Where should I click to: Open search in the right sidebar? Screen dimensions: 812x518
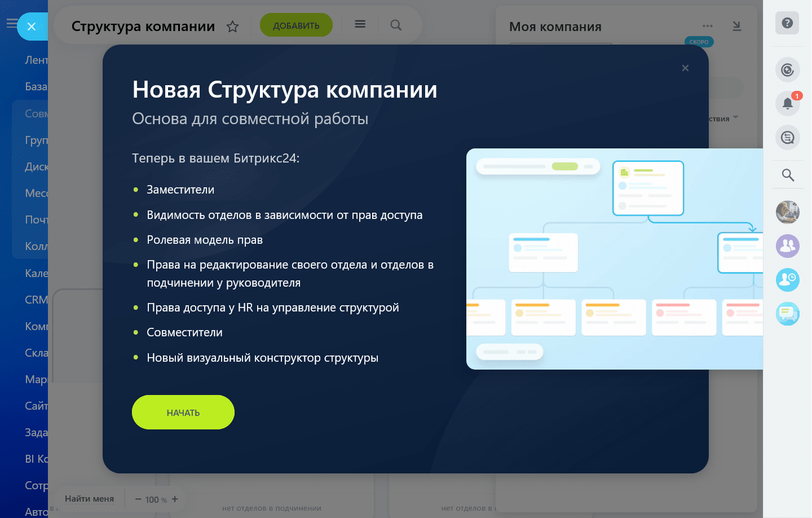click(787, 175)
